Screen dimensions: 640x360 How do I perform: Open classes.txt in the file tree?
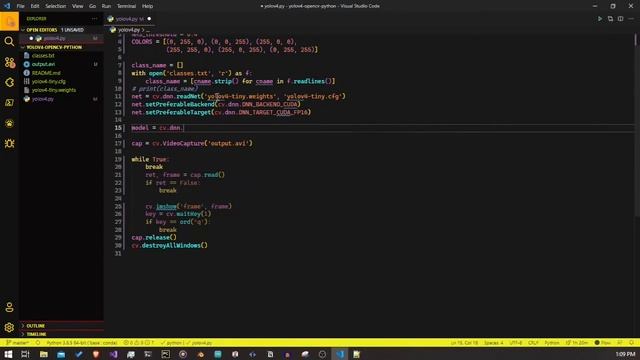[43, 56]
